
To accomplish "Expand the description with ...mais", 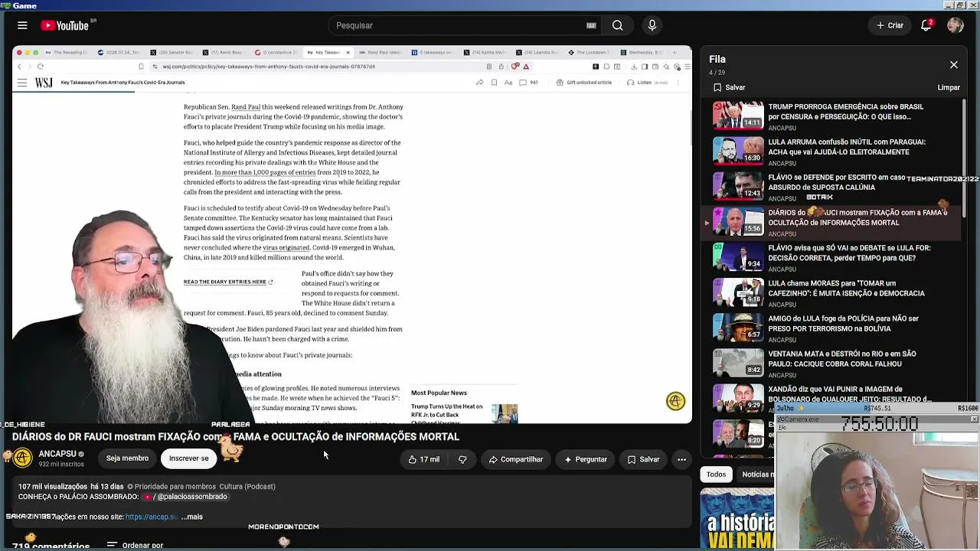I will [192, 517].
